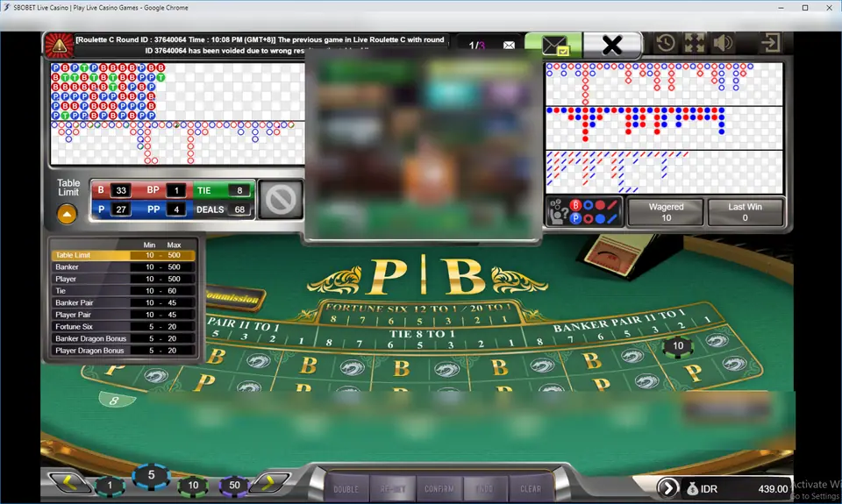Click the UNDO button
Image resolution: width=842 pixels, height=504 pixels.
click(x=485, y=489)
